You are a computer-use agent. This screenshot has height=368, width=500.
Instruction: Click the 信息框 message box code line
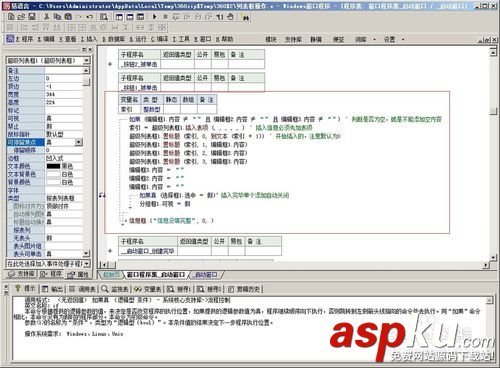point(171,221)
